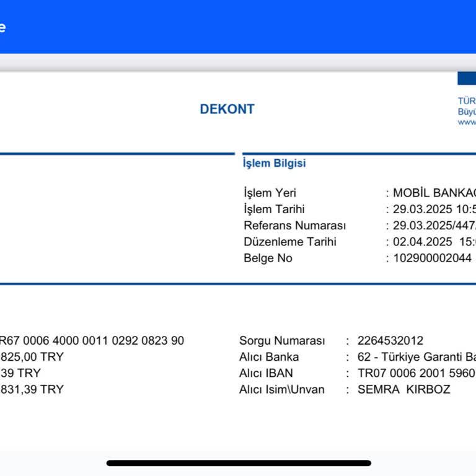Click the sender IBAN ending 0823 90
Viewport: 476px width, 476px height.
click(x=92, y=341)
